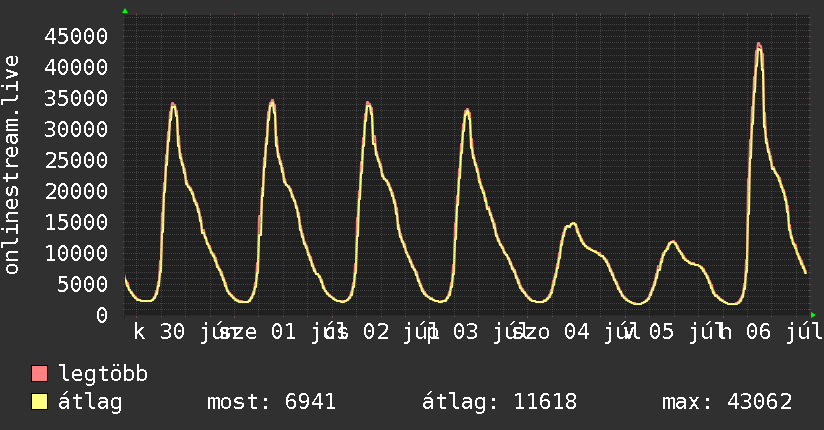Select the átlag legend label
This screenshot has height=430, width=824.
pos(90,402)
